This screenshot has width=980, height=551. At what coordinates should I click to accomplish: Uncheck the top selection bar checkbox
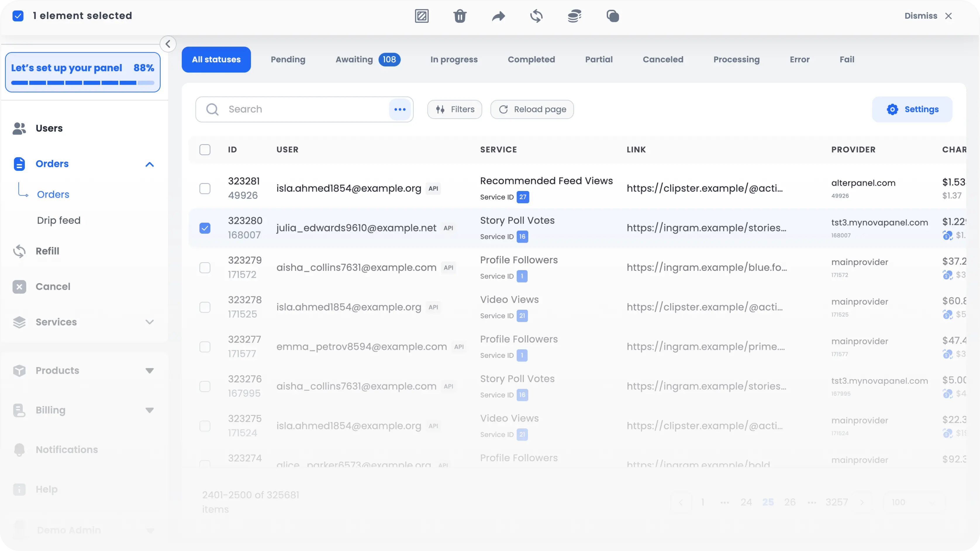click(x=18, y=16)
